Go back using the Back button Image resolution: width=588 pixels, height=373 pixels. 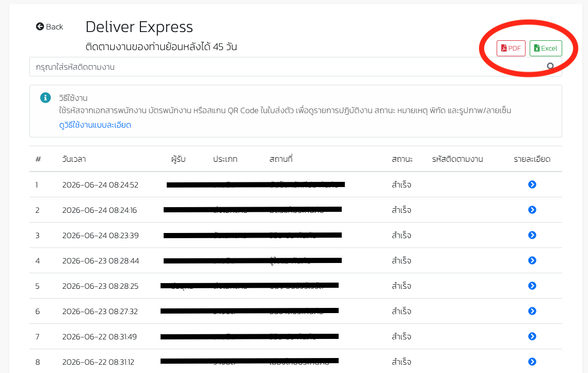coord(50,27)
